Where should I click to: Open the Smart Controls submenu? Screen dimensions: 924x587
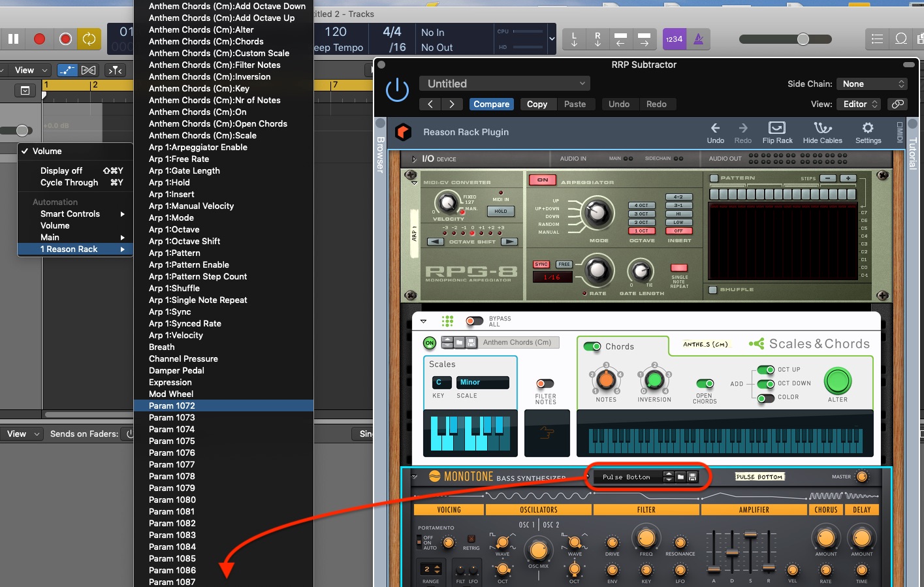pos(75,214)
